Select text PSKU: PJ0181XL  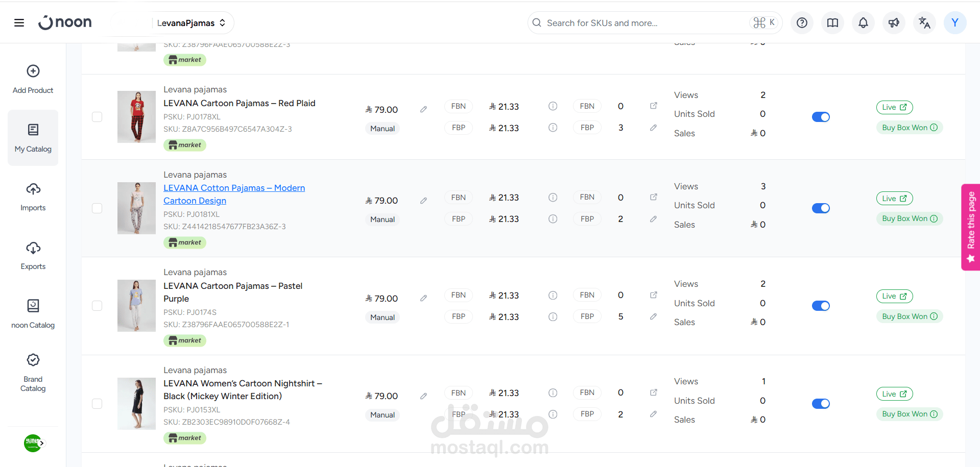(x=192, y=214)
